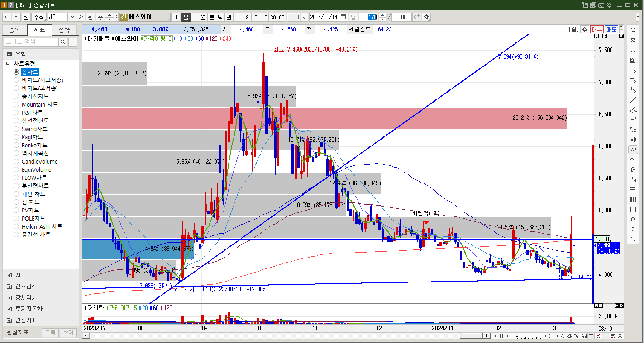
Task: Click the magnifier list tool below Q-i
Action: (x=633, y=160)
